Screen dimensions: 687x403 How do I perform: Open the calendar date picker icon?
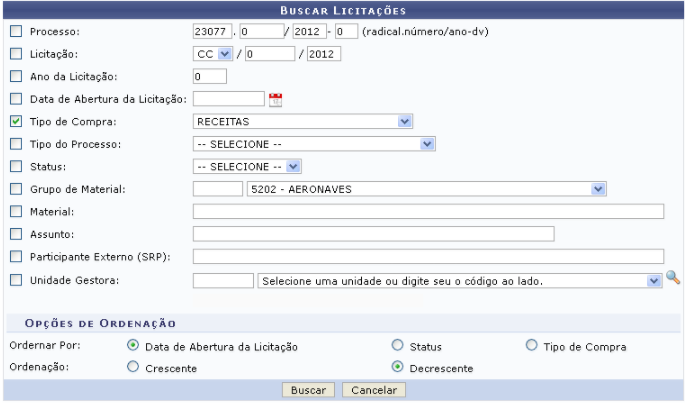click(x=276, y=99)
